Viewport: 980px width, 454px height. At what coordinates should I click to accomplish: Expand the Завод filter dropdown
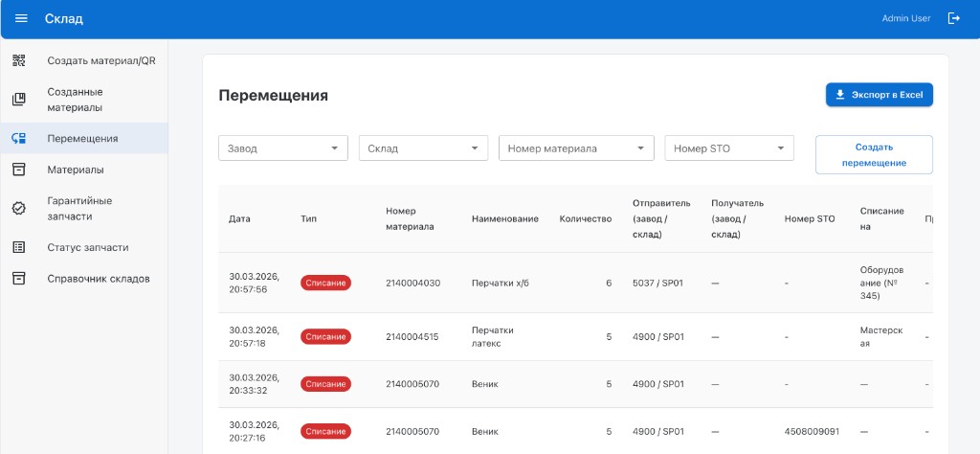pyautogui.click(x=283, y=148)
